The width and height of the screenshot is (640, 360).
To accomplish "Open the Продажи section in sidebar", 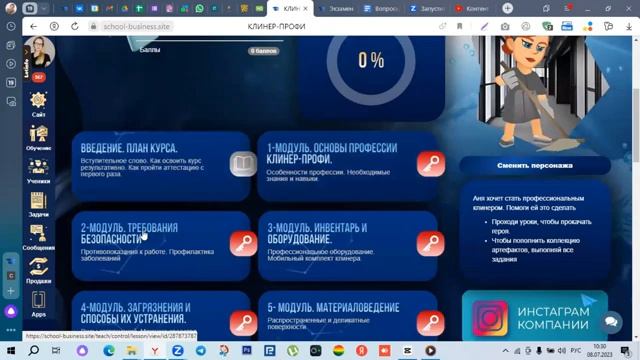I will (x=38, y=271).
